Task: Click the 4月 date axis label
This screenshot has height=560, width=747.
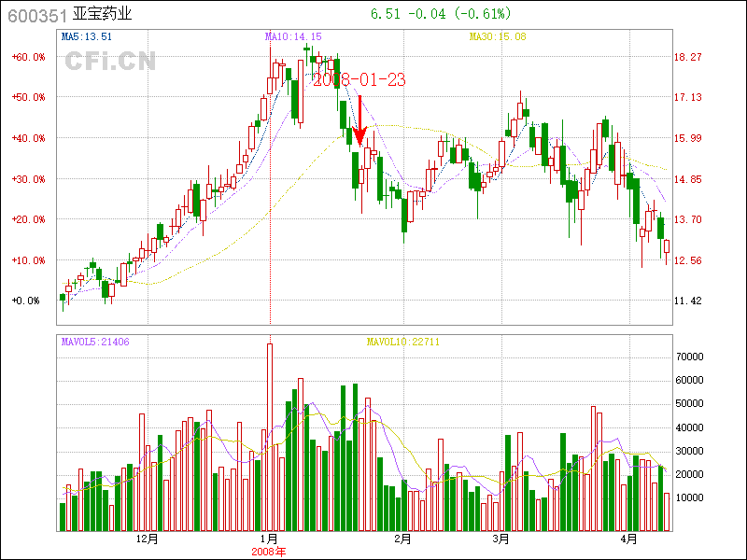Action: tap(629, 539)
